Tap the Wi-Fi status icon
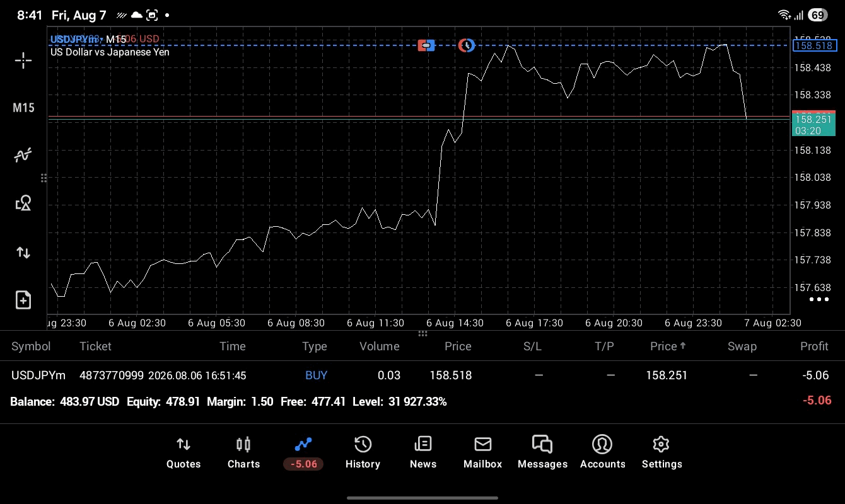This screenshot has width=845, height=504. (x=784, y=15)
